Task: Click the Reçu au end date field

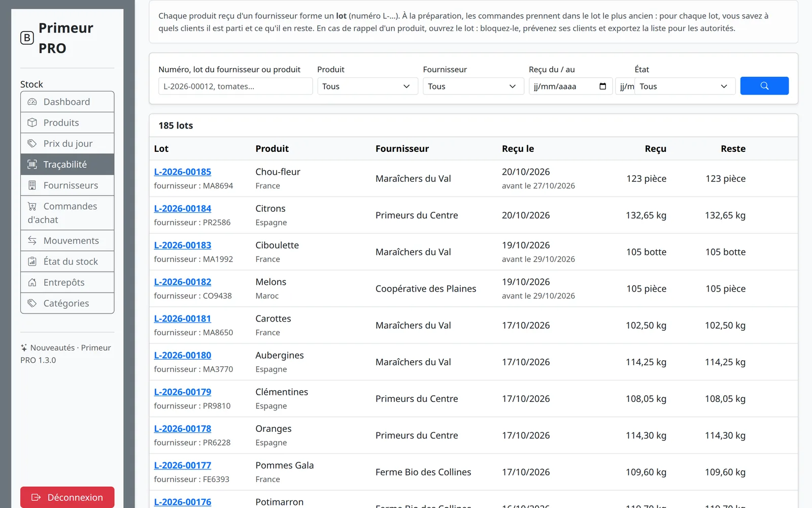Action: 625,86
